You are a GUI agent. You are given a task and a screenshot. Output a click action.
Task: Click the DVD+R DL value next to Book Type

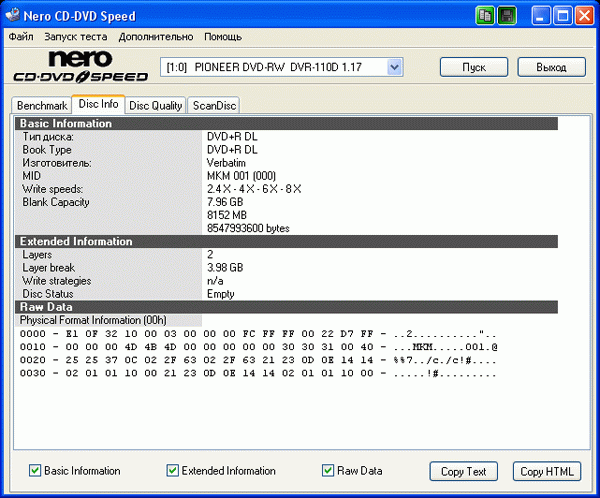(232, 150)
